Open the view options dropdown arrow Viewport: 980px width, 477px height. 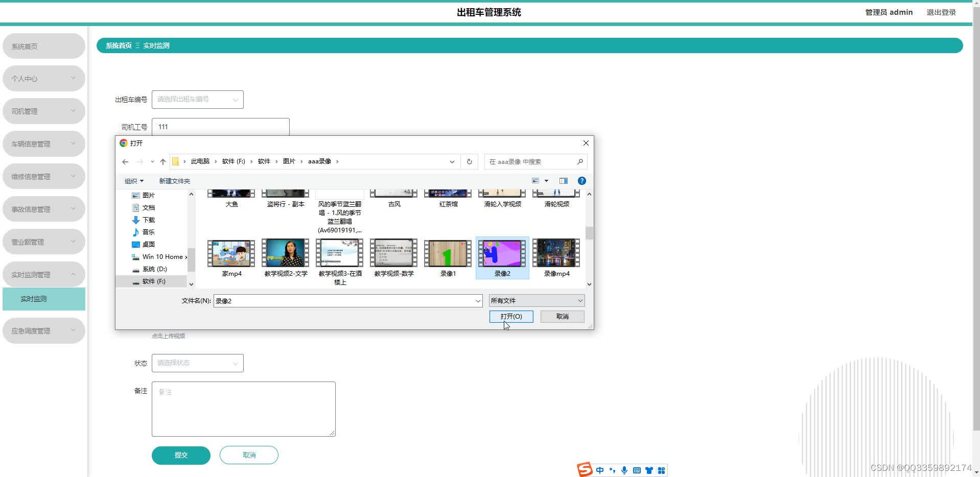pos(546,181)
